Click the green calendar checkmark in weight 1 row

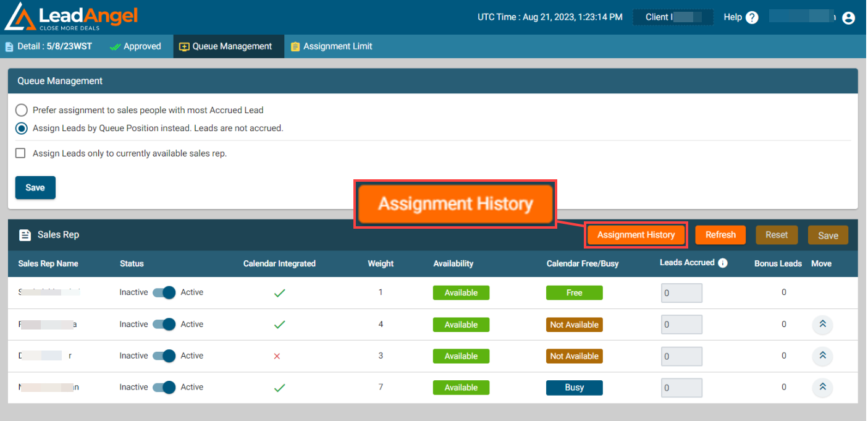click(x=279, y=293)
